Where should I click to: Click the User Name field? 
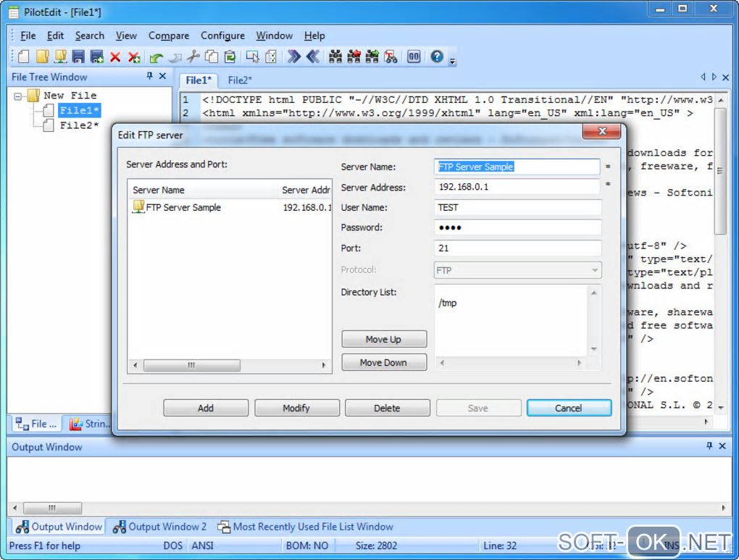(x=517, y=207)
